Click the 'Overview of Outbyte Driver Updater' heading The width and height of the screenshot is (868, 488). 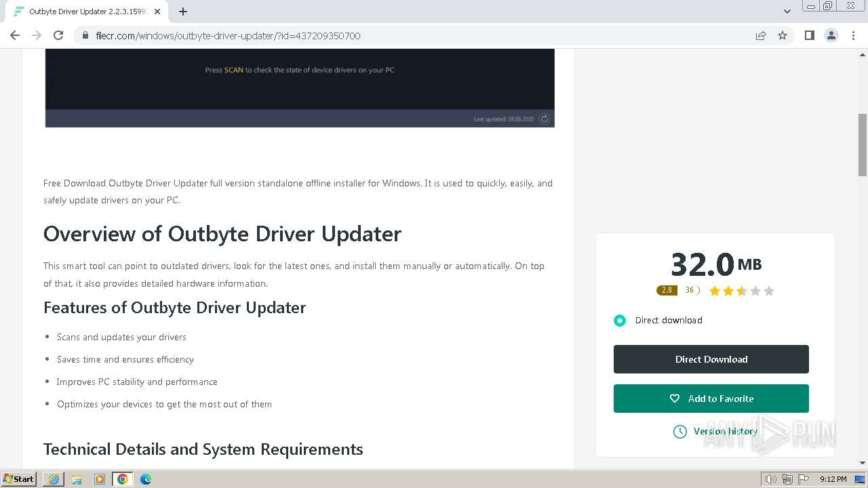pos(222,234)
